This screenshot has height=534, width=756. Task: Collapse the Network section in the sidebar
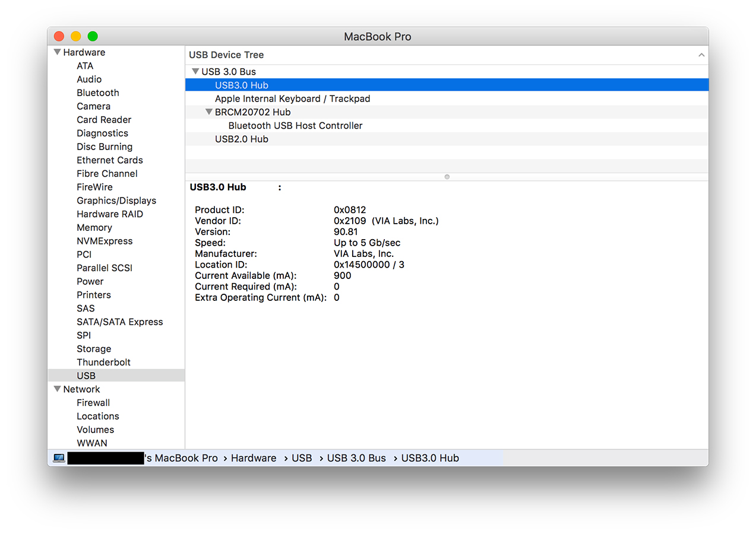(57, 389)
